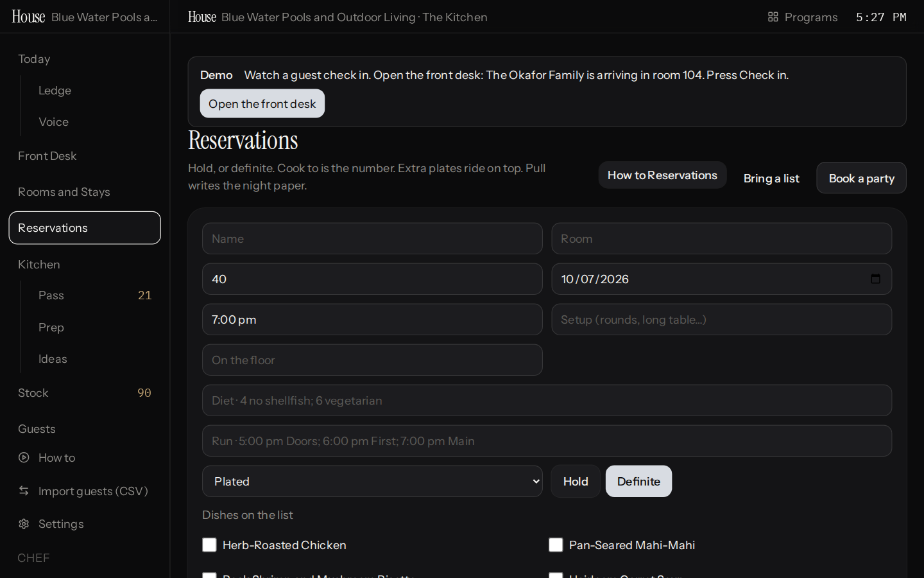Open the Voice section

pyautogui.click(x=53, y=122)
